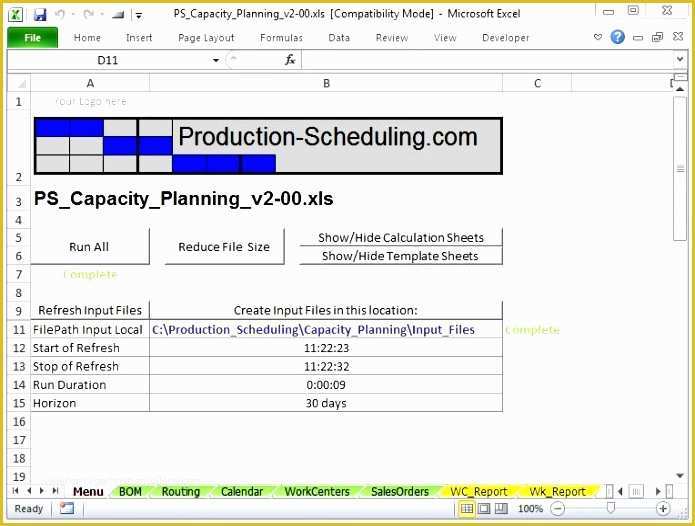This screenshot has width=695, height=526.
Task: Switch to the WC_Report sheet tab
Action: pos(479,491)
